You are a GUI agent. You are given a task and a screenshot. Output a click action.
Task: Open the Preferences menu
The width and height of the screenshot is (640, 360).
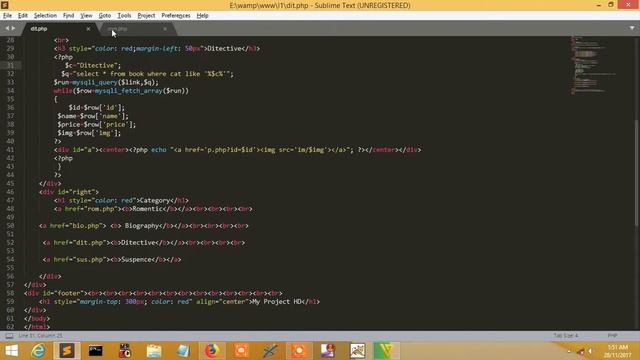[176, 16]
